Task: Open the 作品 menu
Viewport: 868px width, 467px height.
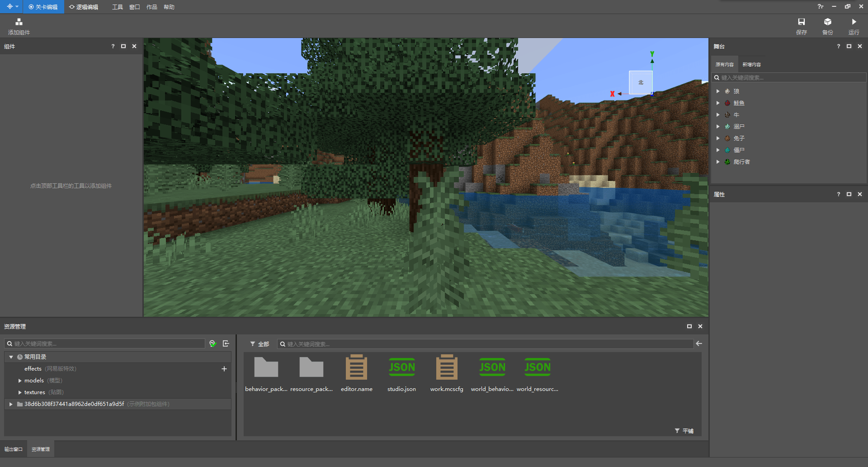Action: (x=152, y=7)
